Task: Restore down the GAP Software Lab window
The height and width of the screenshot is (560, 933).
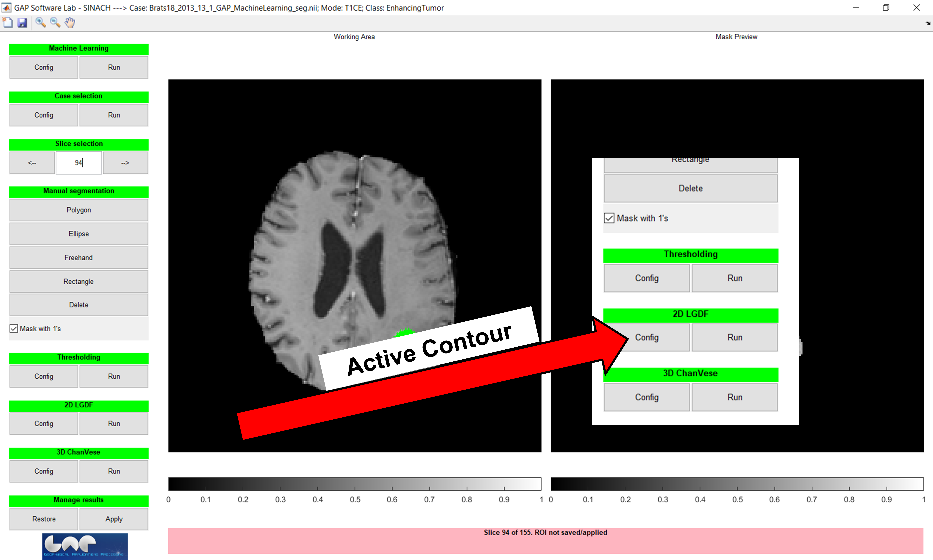Action: tap(886, 8)
